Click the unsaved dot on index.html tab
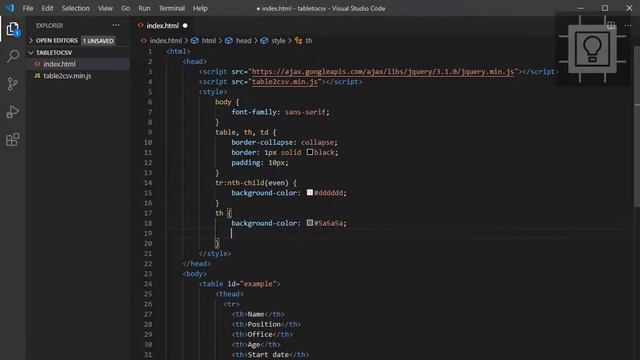 [x=185, y=25]
